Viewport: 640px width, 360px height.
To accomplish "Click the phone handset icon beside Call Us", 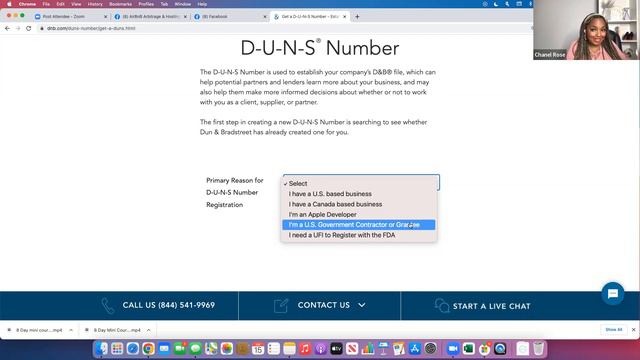I will click(x=108, y=306).
